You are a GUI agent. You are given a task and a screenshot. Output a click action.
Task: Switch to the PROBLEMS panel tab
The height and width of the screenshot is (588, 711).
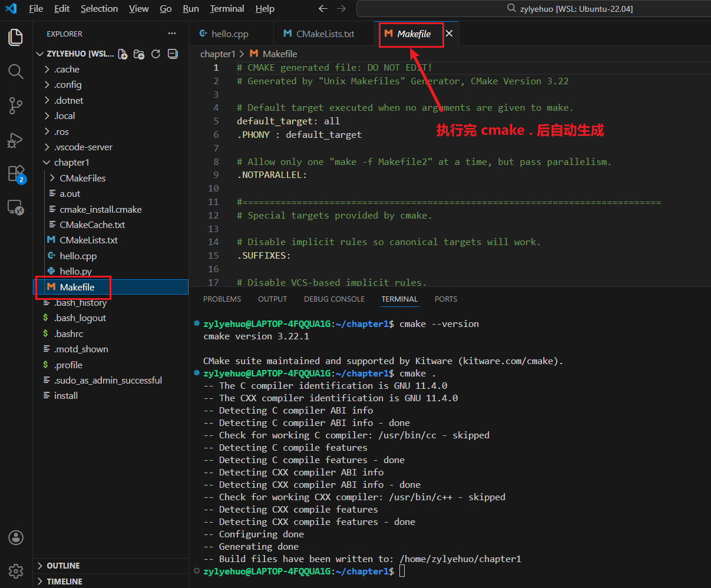[x=222, y=299]
